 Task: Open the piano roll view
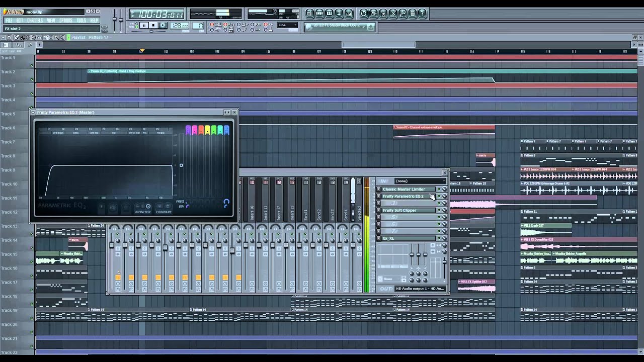(x=330, y=14)
